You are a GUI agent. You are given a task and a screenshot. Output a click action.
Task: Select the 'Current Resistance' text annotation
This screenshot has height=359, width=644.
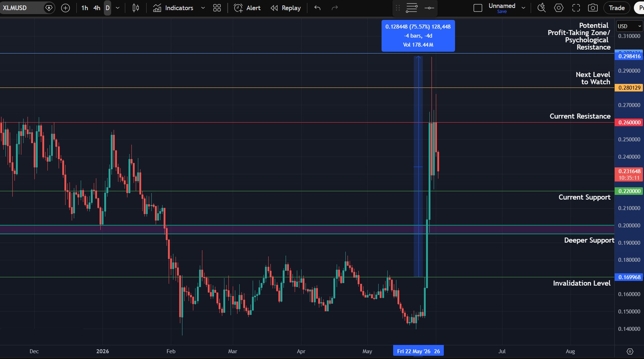(580, 116)
